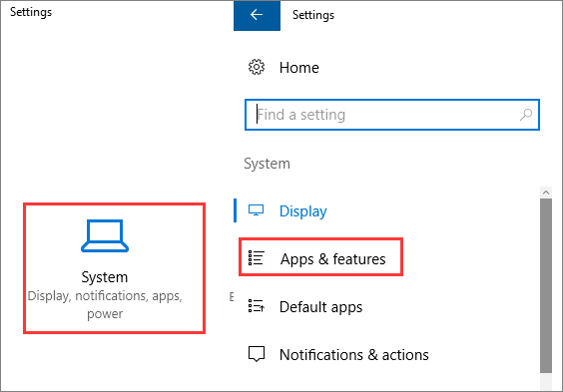Click the Apps & features list icon

tap(257, 258)
